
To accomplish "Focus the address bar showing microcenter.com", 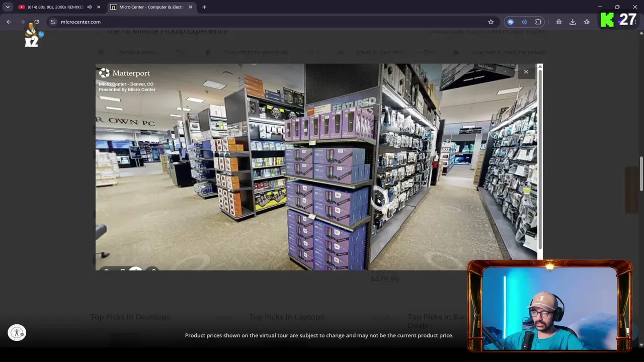I will point(272,22).
